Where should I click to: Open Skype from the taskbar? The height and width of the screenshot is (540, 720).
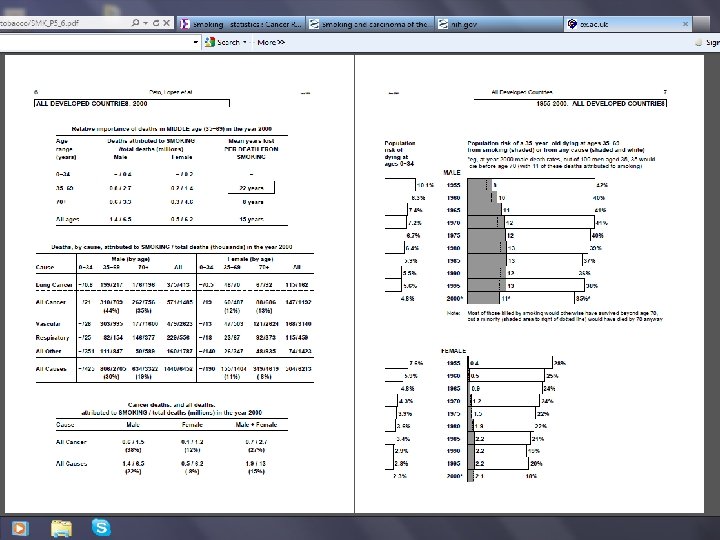(x=101, y=527)
